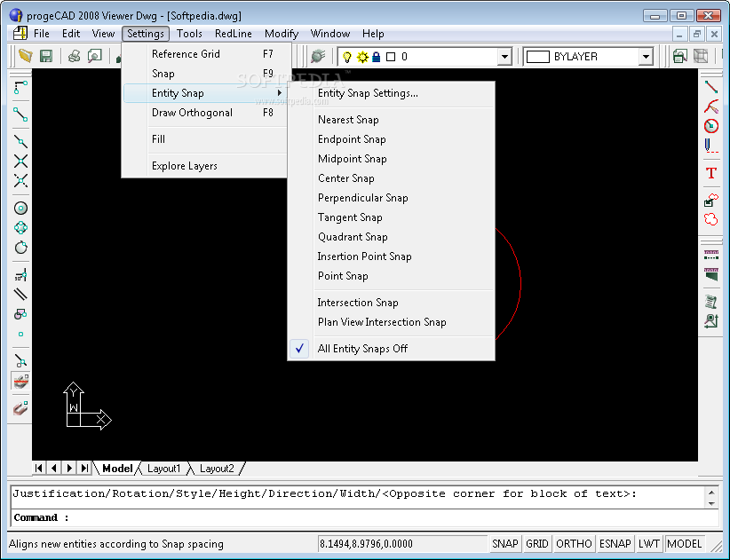Image resolution: width=730 pixels, height=560 pixels.
Task: Click the Save floppy disk icon
Action: point(45,56)
